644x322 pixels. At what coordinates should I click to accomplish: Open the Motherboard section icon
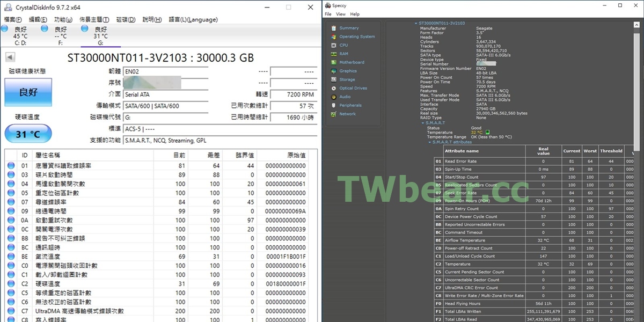(332, 62)
